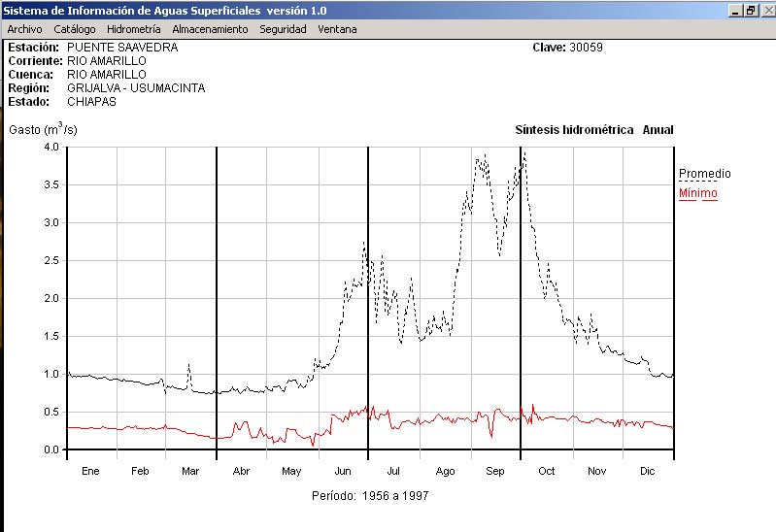Image resolution: width=776 pixels, height=532 pixels.
Task: Restore down the application window
Action: [751, 10]
